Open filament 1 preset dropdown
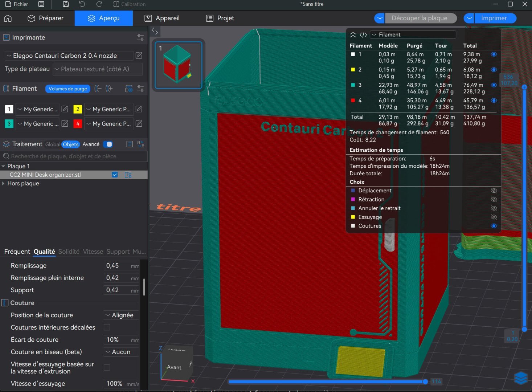This screenshot has height=392, width=532. click(x=37, y=109)
